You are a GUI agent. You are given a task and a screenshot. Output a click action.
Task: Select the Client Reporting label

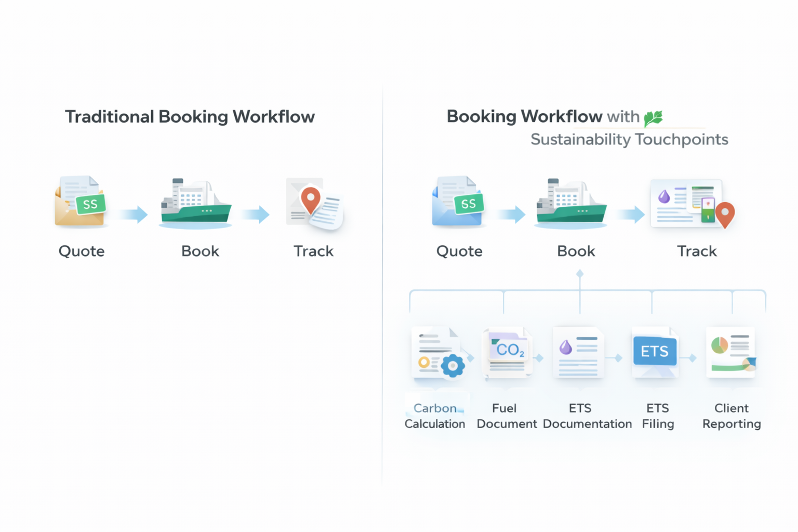[x=731, y=416]
